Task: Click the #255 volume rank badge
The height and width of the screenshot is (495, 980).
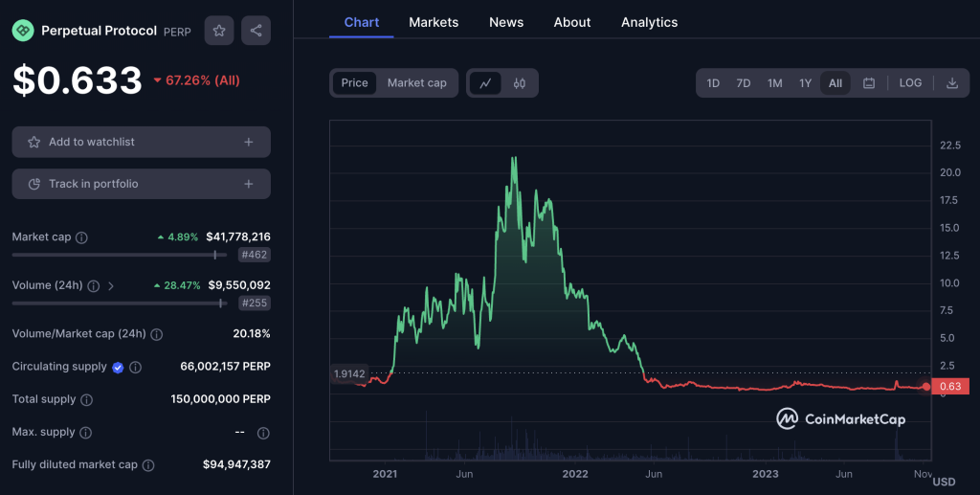Action: (254, 303)
